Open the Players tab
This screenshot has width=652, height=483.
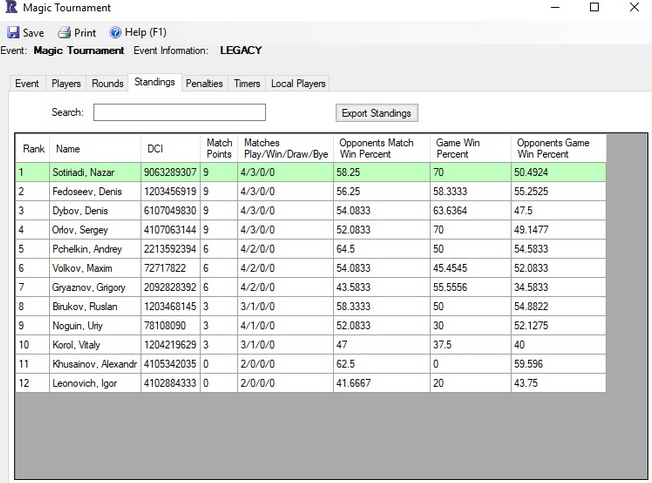coord(66,84)
